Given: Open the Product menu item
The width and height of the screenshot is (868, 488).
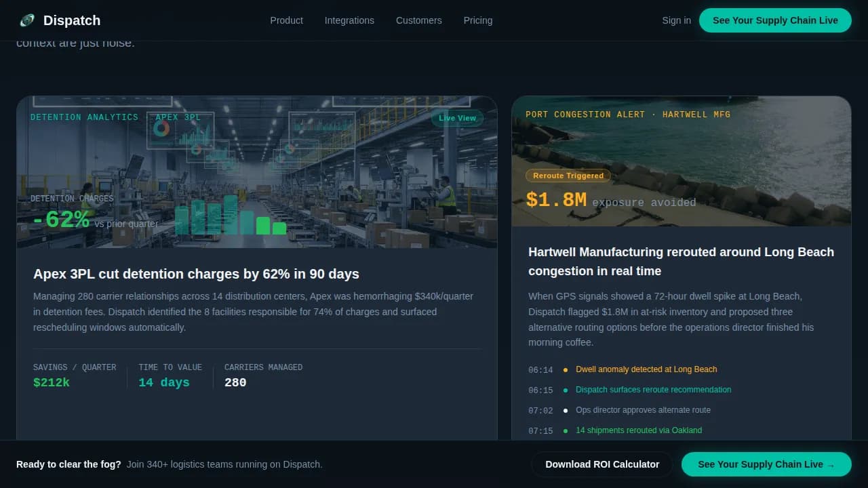Looking at the screenshot, I should 286,20.
